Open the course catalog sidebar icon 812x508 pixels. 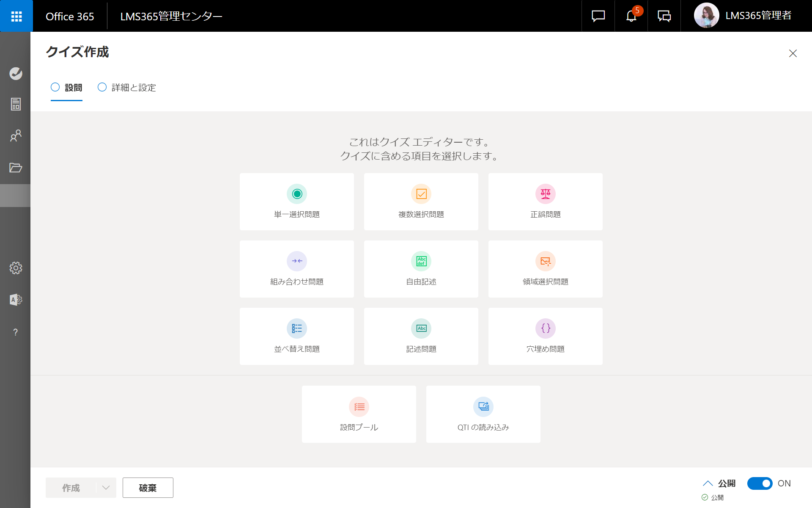pos(16,104)
